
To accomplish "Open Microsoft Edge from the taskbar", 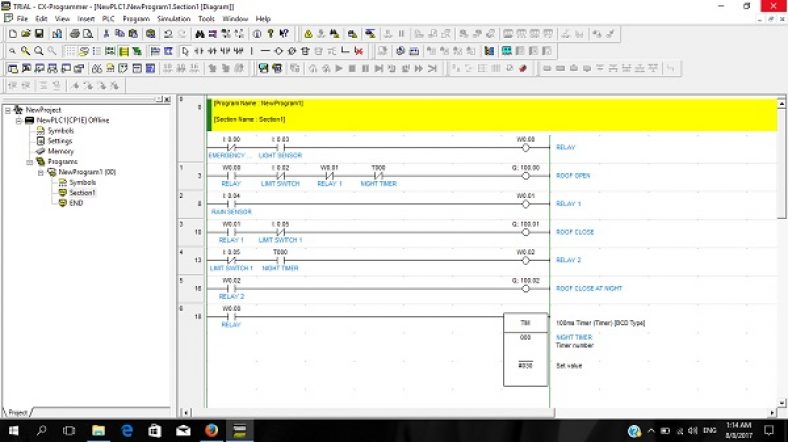I will pos(127,430).
